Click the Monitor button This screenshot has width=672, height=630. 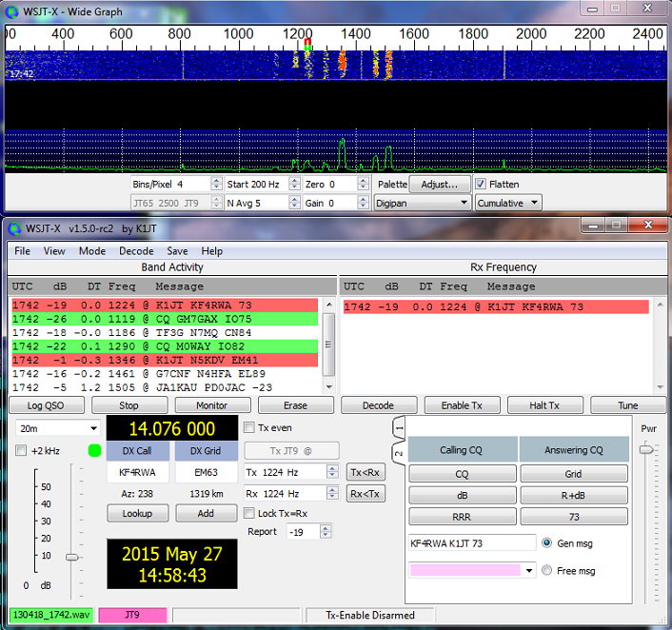(212, 405)
